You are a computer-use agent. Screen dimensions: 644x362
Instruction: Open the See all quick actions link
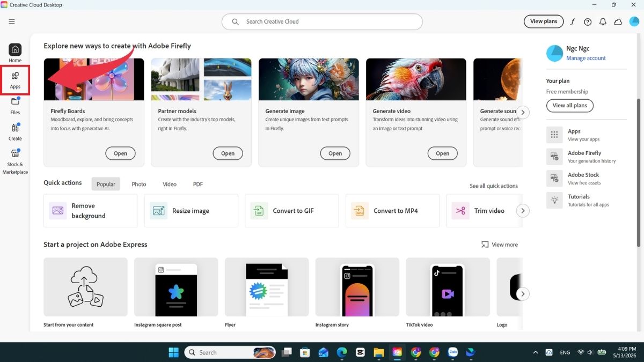494,186
